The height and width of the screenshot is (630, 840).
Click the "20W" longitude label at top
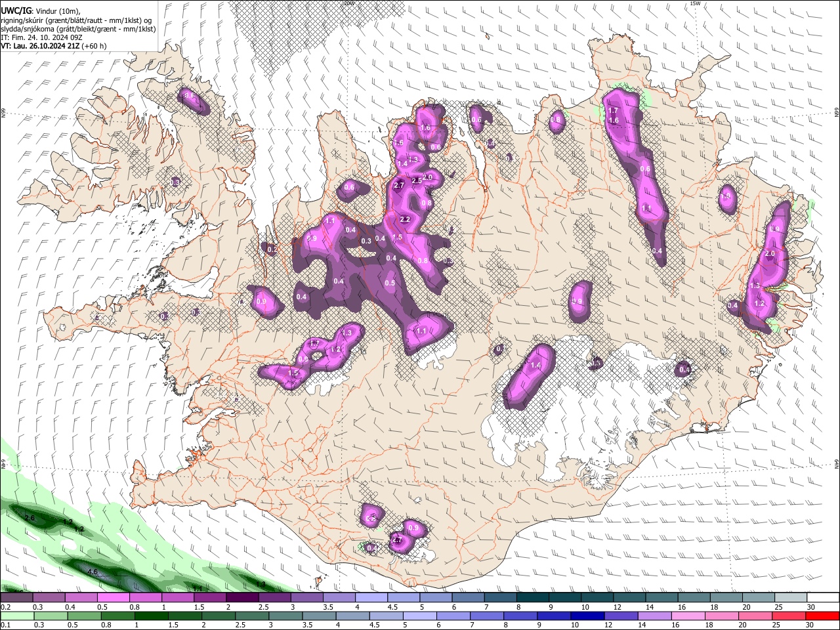348,3
